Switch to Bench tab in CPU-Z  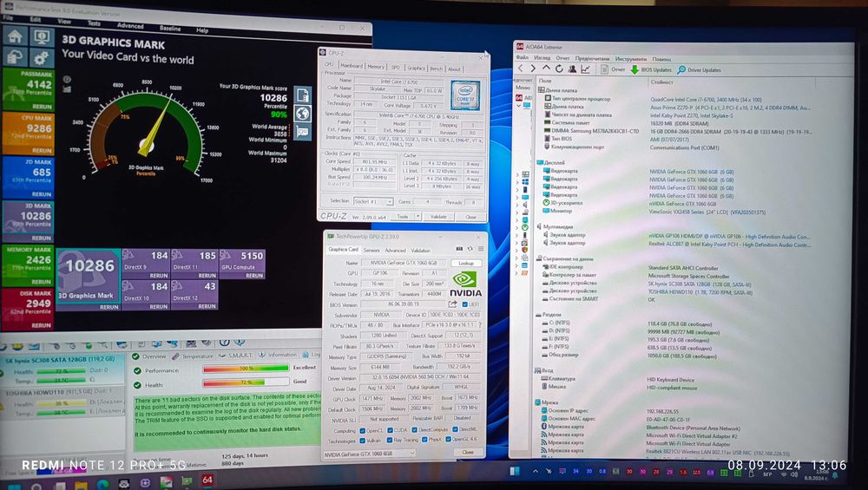click(437, 69)
